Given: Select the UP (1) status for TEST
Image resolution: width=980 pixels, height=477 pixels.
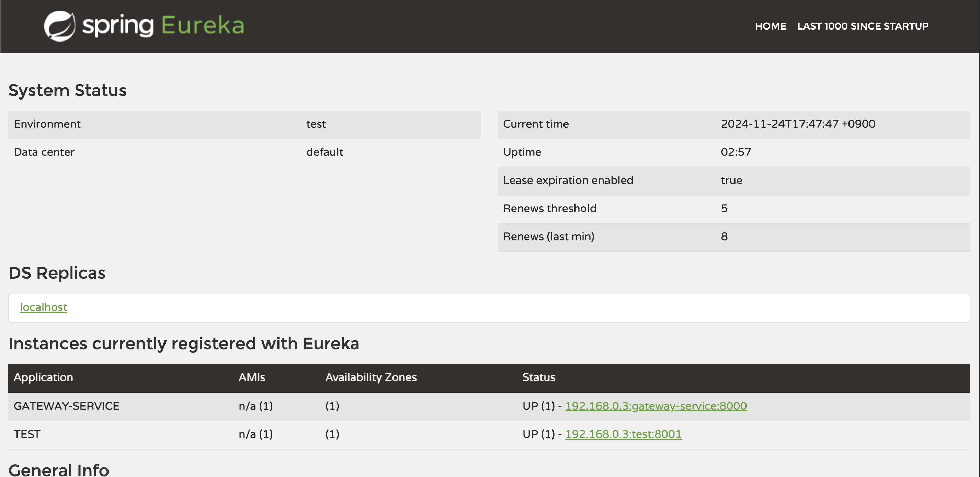Looking at the screenshot, I should pos(539,434).
